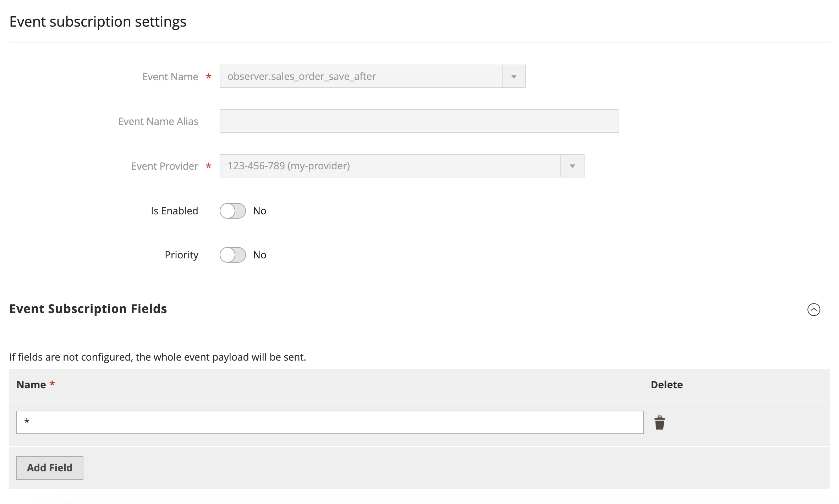Click the 'If fields are not configured' note
This screenshot has width=839, height=504.
(158, 357)
